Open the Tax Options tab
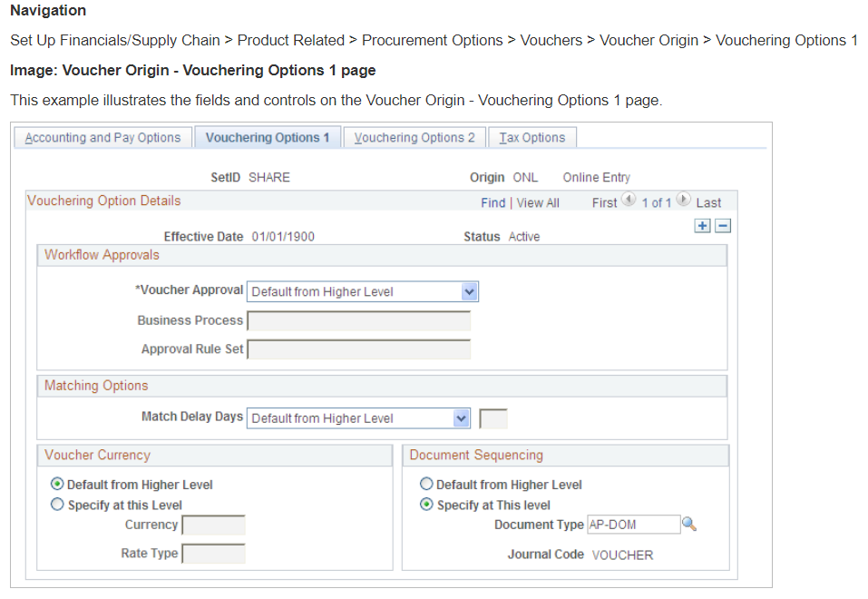868x599 pixels. point(532,137)
